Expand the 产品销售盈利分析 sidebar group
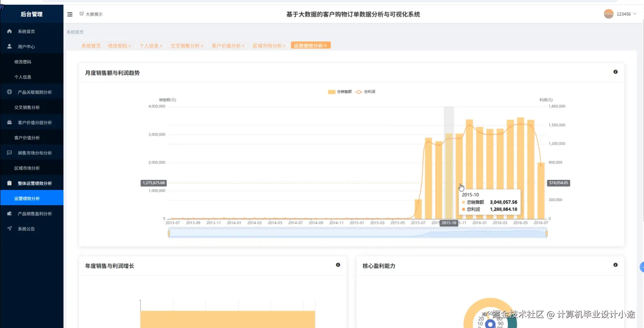The width and height of the screenshot is (644, 328). [32, 214]
